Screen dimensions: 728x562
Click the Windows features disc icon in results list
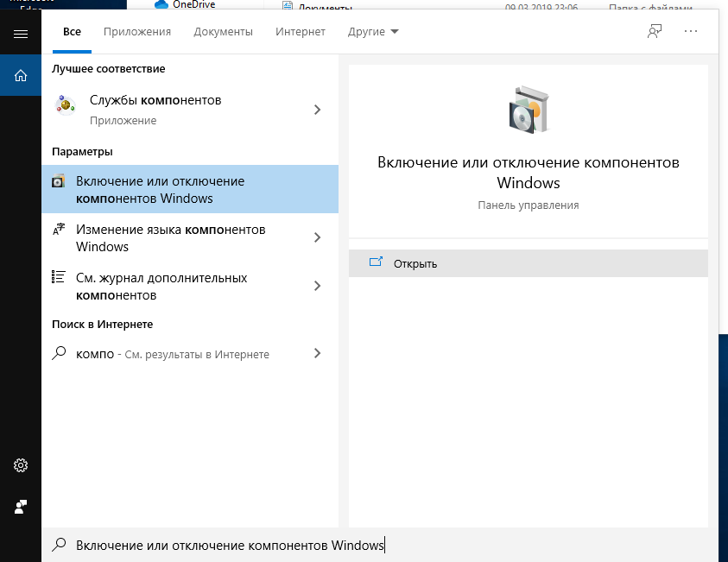58,181
